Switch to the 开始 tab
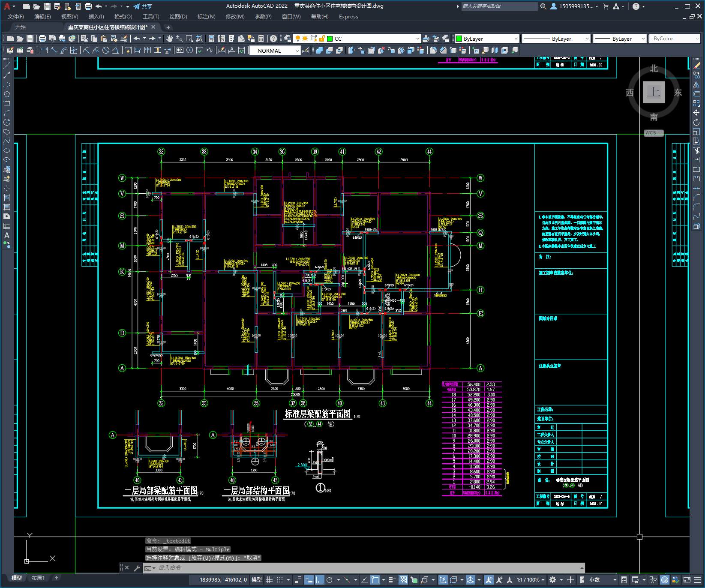Screen dimensions: 705x588 [x=21, y=27]
